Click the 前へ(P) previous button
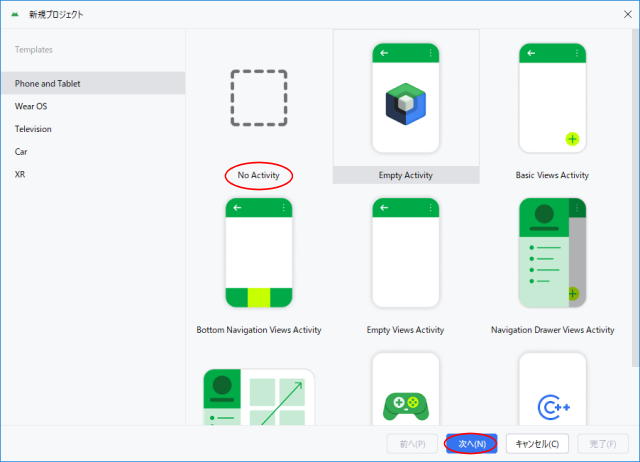 (x=412, y=443)
